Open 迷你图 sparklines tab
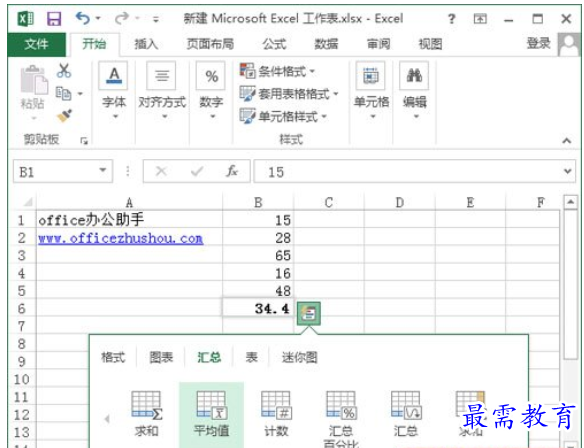The height and width of the screenshot is (448, 584). tap(299, 358)
